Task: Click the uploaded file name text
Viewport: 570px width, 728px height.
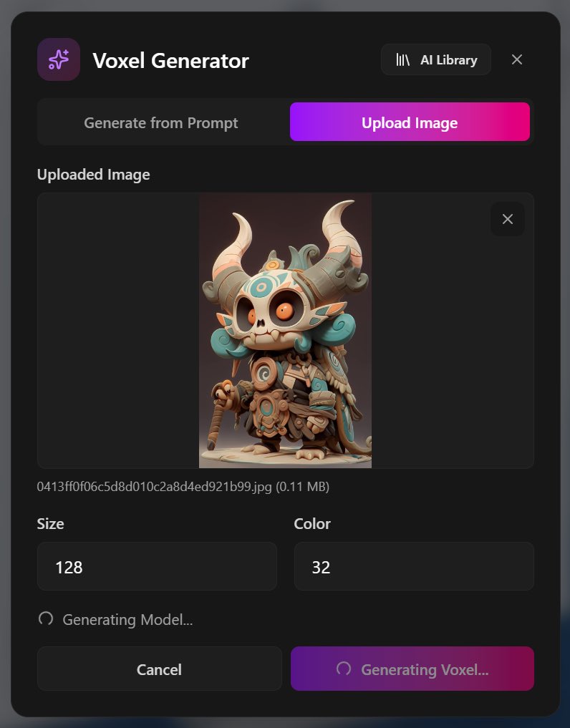Action: coord(183,487)
